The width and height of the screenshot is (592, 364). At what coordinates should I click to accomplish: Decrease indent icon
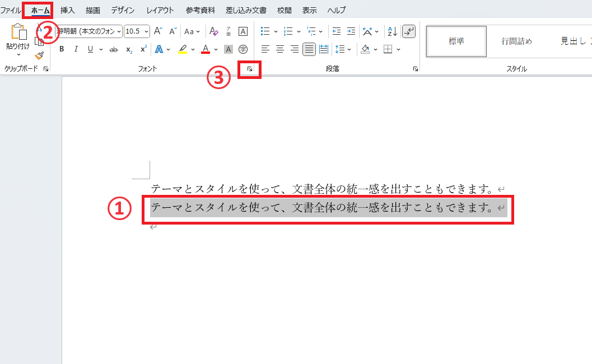pos(337,31)
